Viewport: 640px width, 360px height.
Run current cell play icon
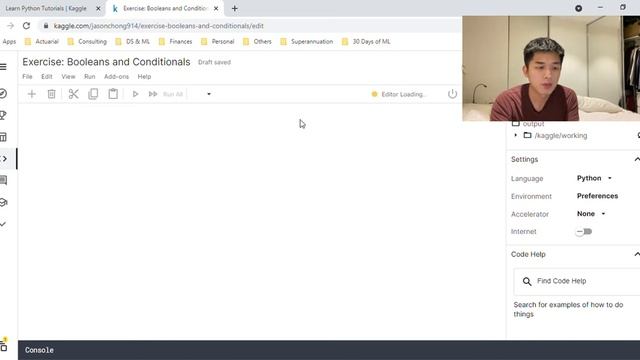(135, 94)
